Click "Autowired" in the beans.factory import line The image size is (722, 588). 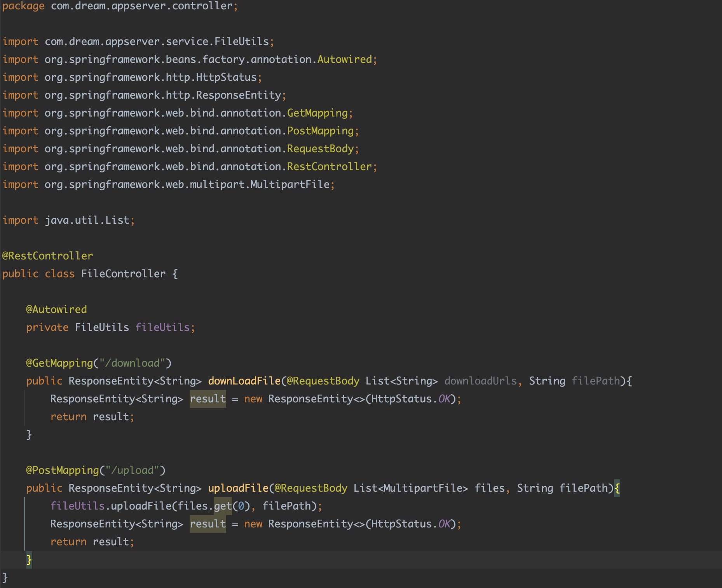coord(345,59)
